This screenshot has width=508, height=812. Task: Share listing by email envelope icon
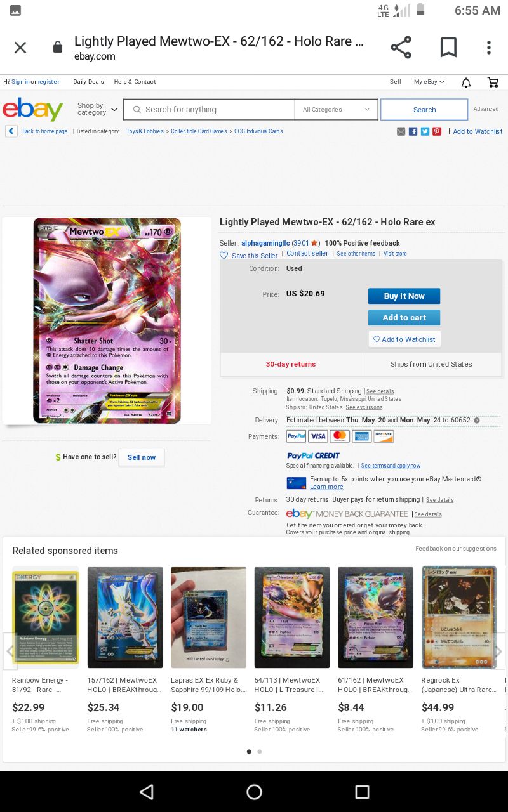click(x=401, y=131)
